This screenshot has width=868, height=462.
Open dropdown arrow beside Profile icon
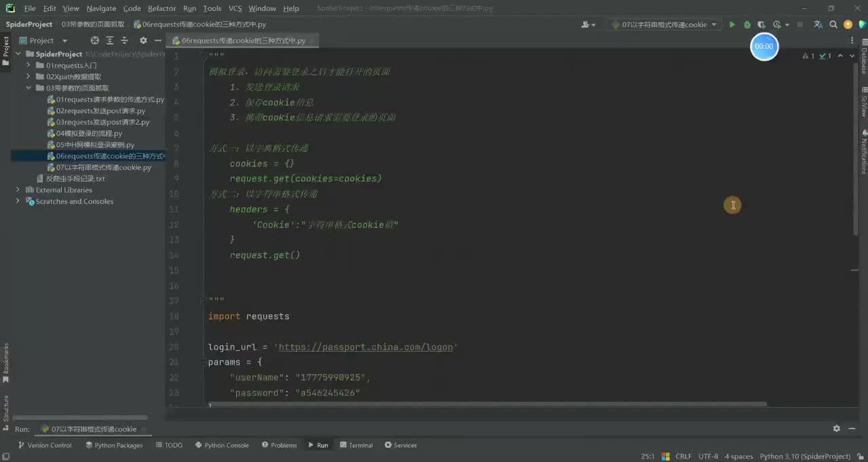(x=787, y=25)
